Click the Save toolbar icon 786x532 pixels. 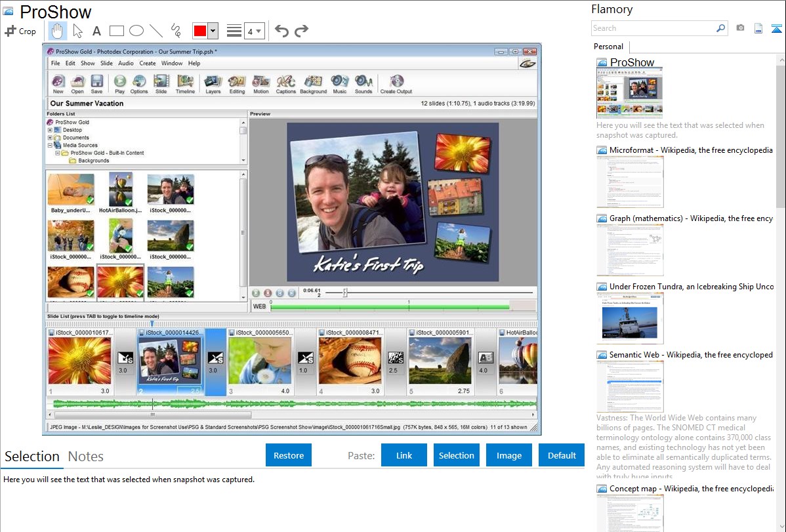coord(96,84)
